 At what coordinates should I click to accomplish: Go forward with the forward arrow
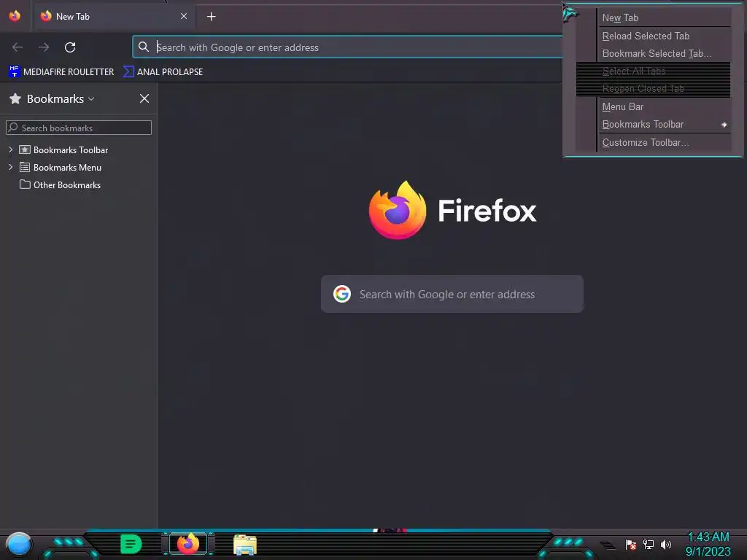click(x=44, y=47)
